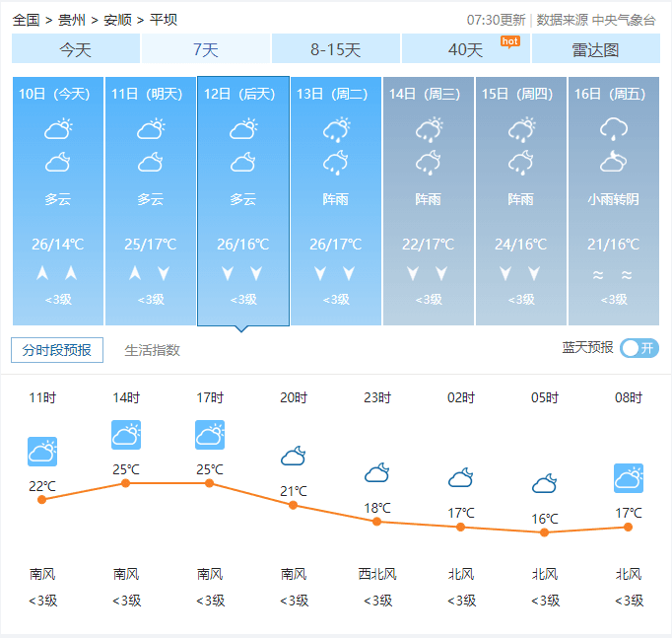Select the 11日 (明天) forecast card
Image resolution: width=672 pixels, height=638 pixels.
(151, 200)
